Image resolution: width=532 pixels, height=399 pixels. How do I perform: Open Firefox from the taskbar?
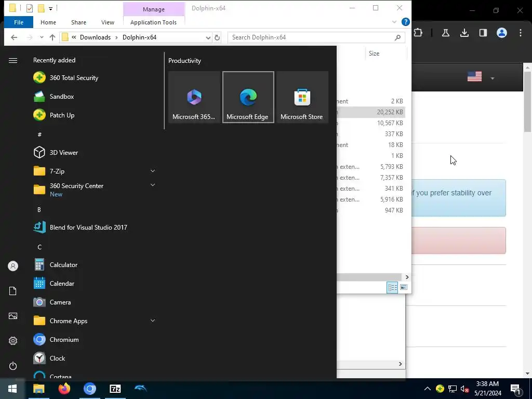click(x=64, y=389)
